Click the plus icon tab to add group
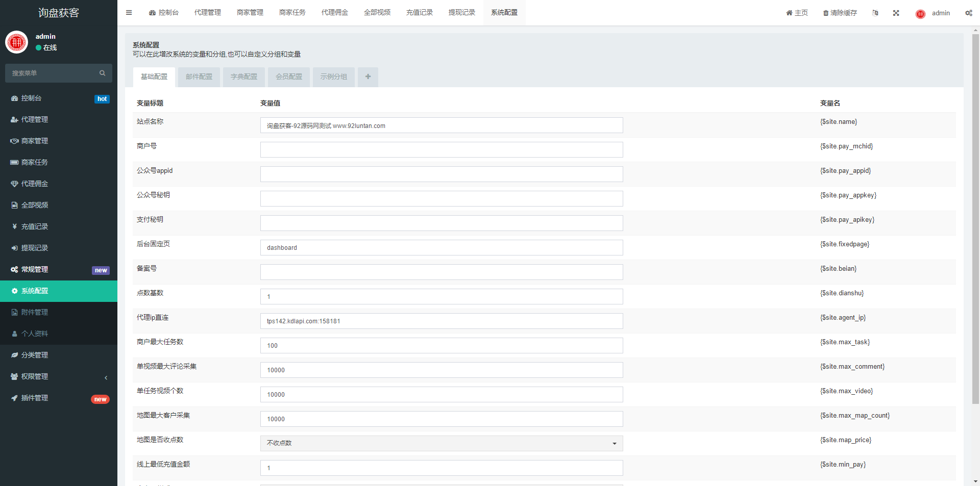The width and height of the screenshot is (980, 486). (367, 77)
